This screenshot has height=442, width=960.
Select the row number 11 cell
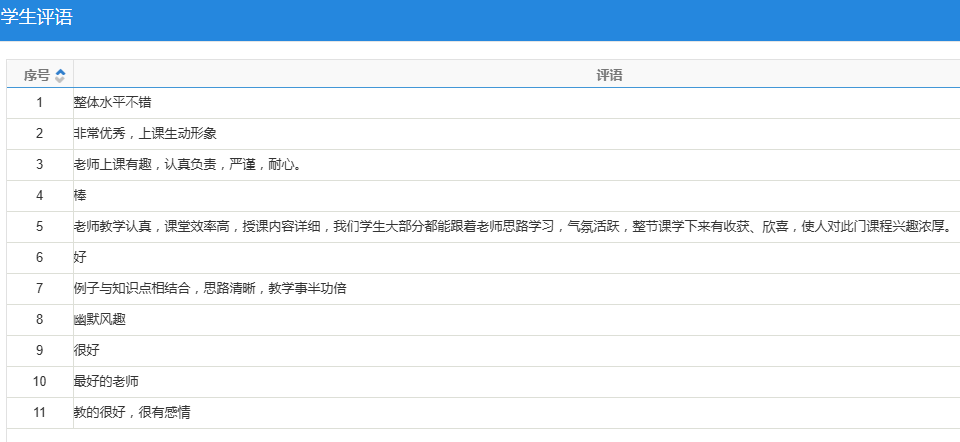click(39, 412)
